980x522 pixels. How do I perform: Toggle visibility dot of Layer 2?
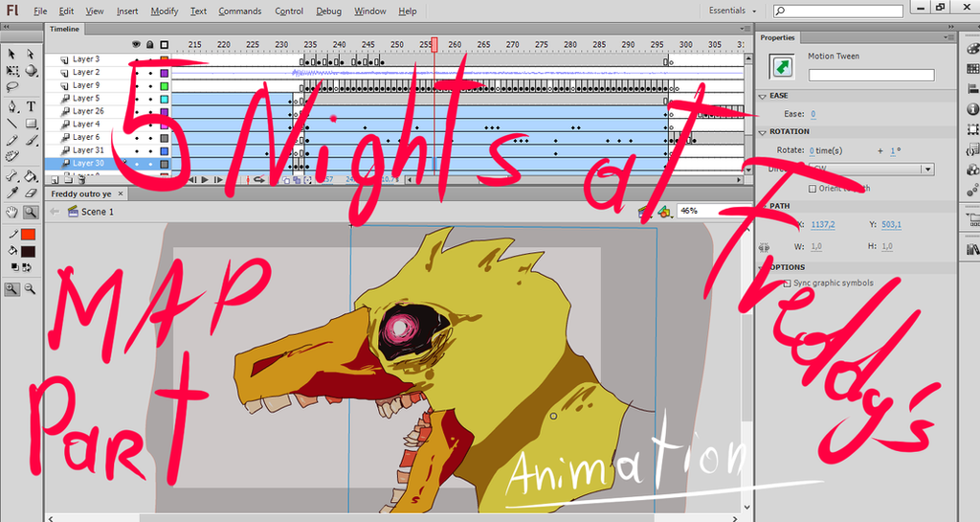pos(137,73)
